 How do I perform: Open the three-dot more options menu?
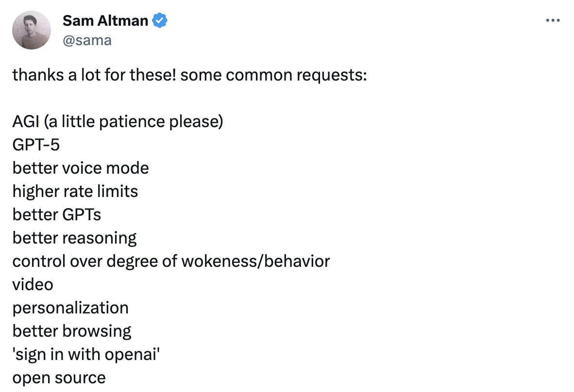tap(553, 20)
